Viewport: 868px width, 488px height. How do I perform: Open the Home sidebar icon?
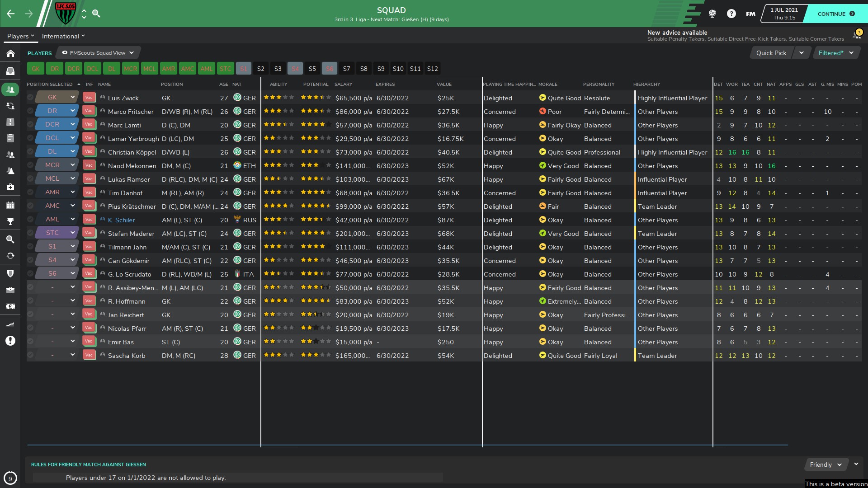pos(10,54)
